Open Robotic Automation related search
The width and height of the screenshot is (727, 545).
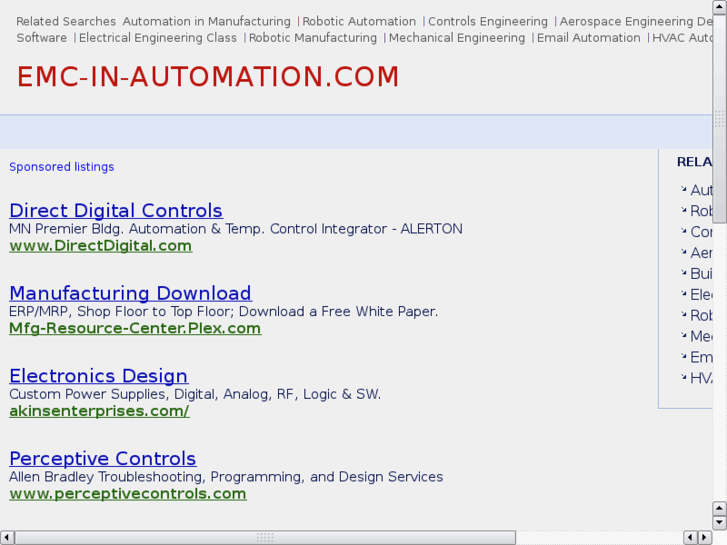[x=359, y=21]
